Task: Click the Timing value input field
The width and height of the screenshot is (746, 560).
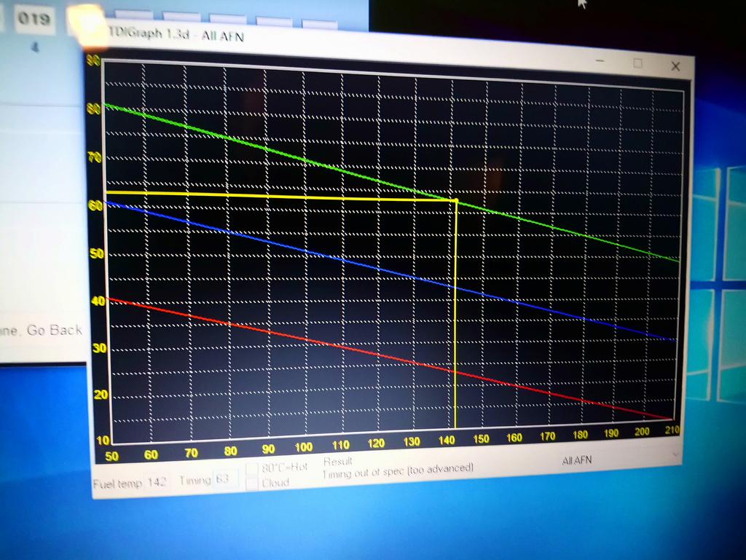Action: (227, 478)
